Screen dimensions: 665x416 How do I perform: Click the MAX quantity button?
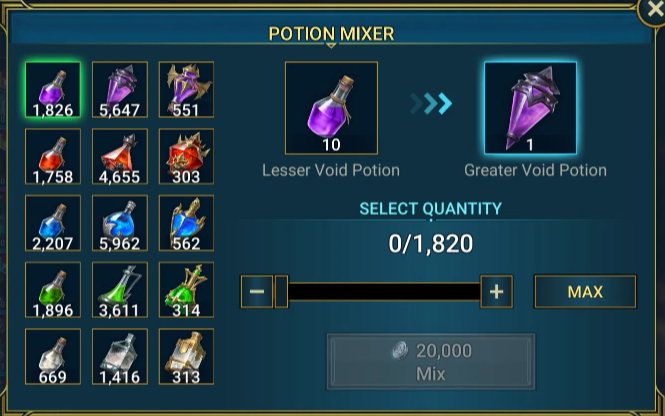pyautogui.click(x=585, y=292)
